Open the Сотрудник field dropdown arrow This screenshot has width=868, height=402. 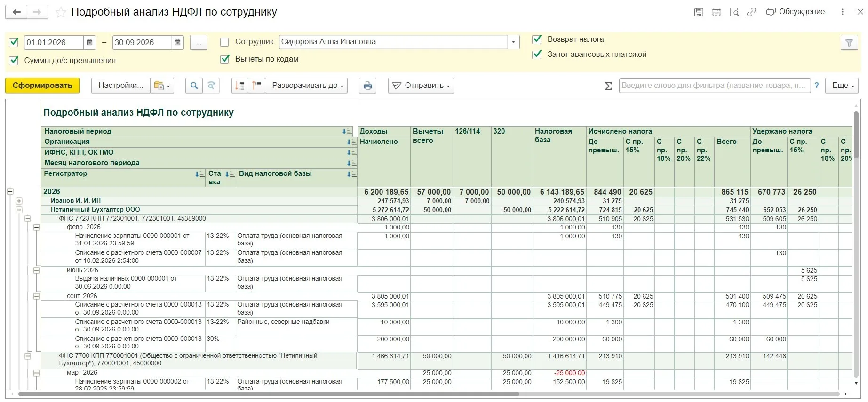point(514,42)
